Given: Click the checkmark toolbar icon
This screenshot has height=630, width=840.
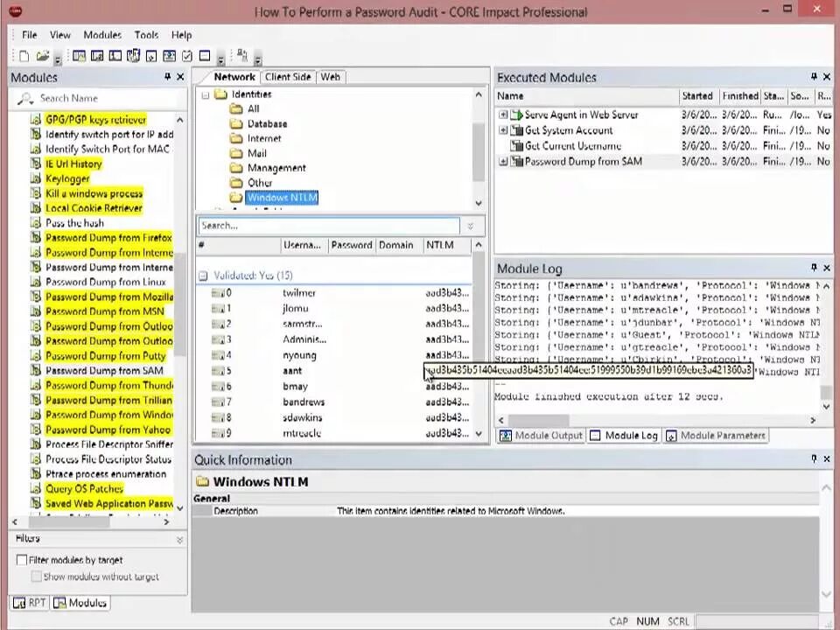Looking at the screenshot, I should (x=187, y=56).
